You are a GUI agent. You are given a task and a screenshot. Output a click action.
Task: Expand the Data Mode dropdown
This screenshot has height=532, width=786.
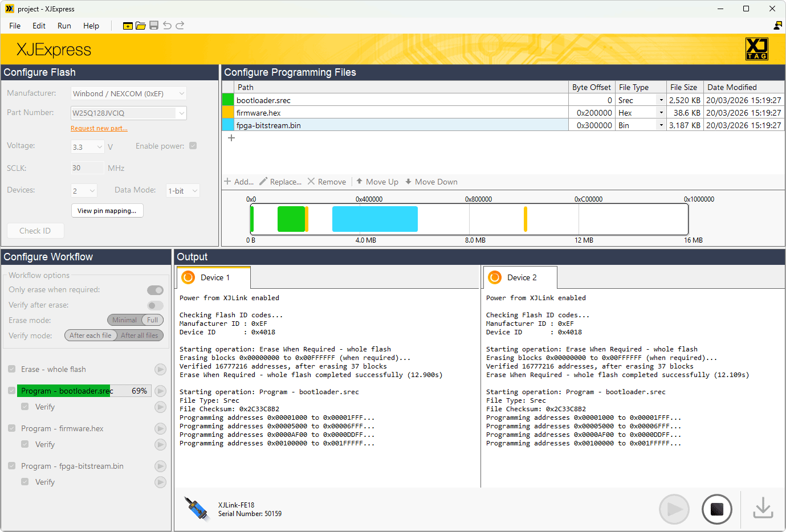coord(183,191)
